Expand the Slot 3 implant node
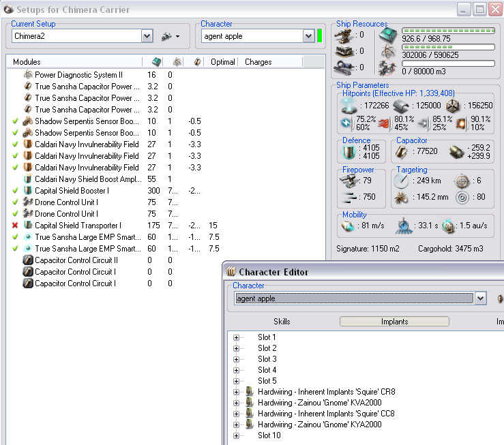Image resolution: width=504 pixels, height=445 pixels. pos(236,359)
